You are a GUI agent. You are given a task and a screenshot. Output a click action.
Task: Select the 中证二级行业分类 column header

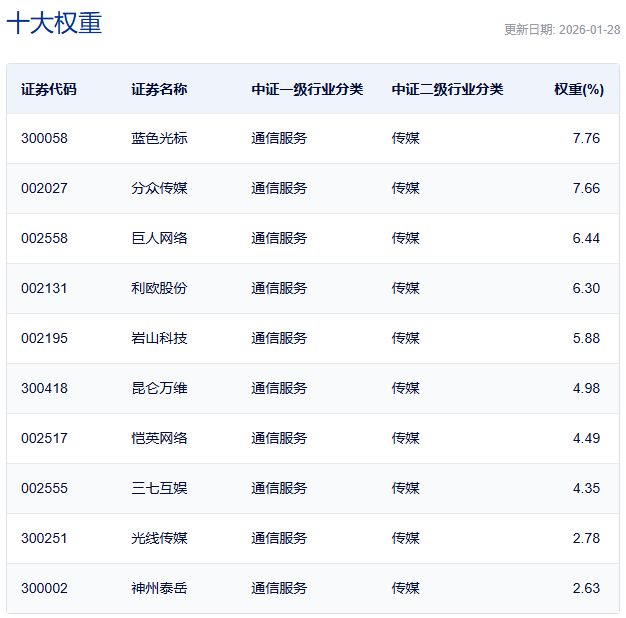(x=447, y=89)
